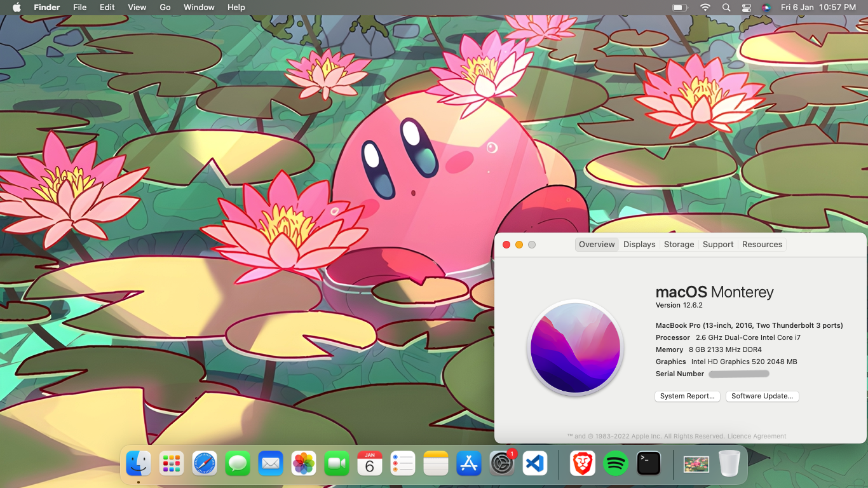868x488 pixels.
Task: Click the date and time display
Action: point(818,7)
